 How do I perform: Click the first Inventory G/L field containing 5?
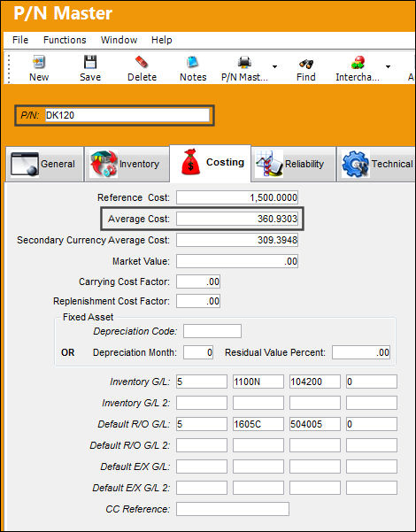[x=202, y=382]
